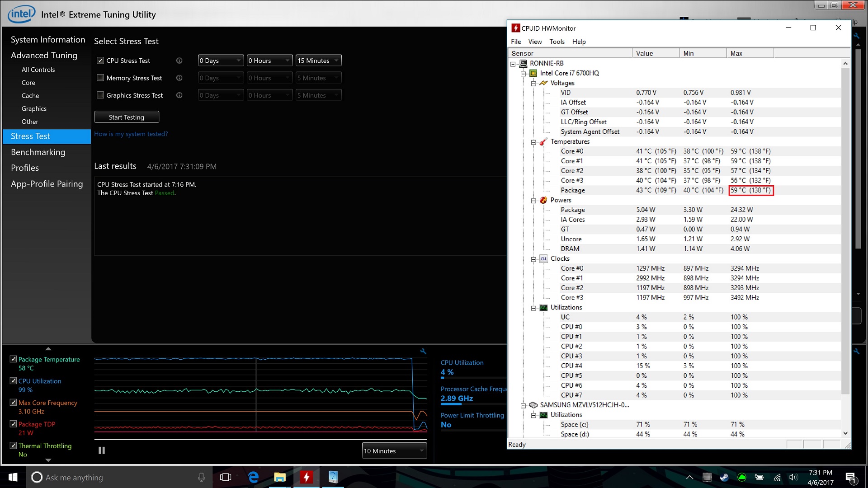Select All Controls under Advanced Tuning

pos(38,70)
